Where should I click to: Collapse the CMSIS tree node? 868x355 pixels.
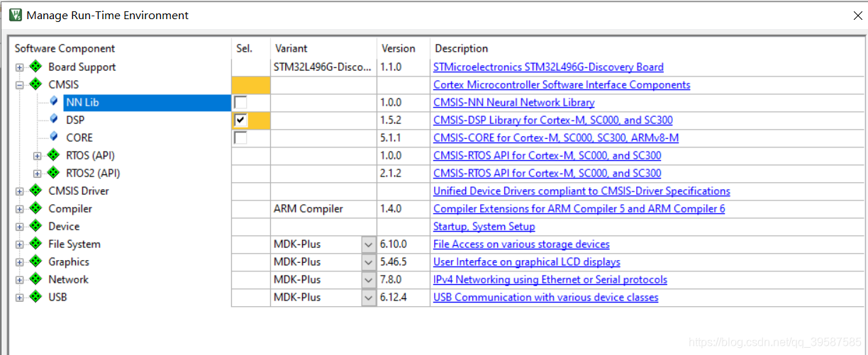coord(19,85)
